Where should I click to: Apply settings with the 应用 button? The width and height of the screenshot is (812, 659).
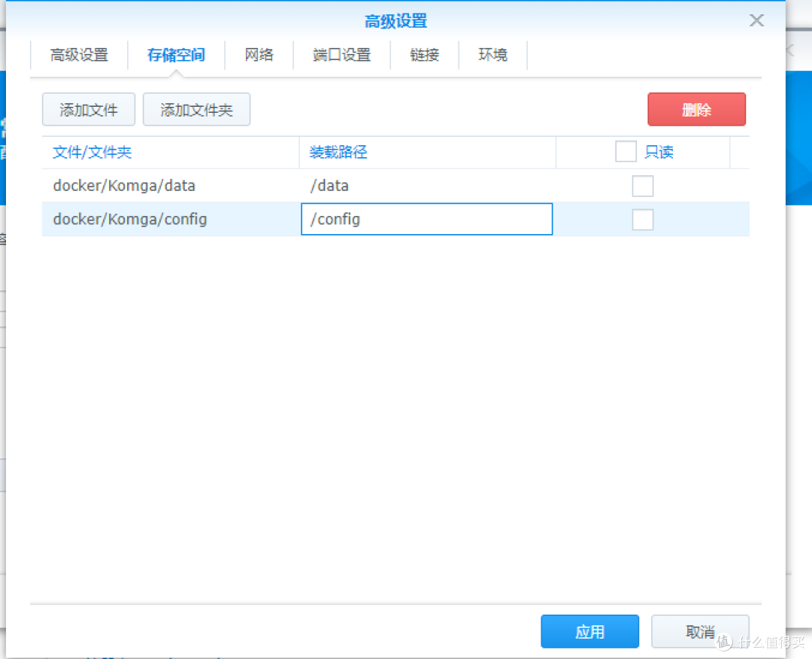coord(589,631)
